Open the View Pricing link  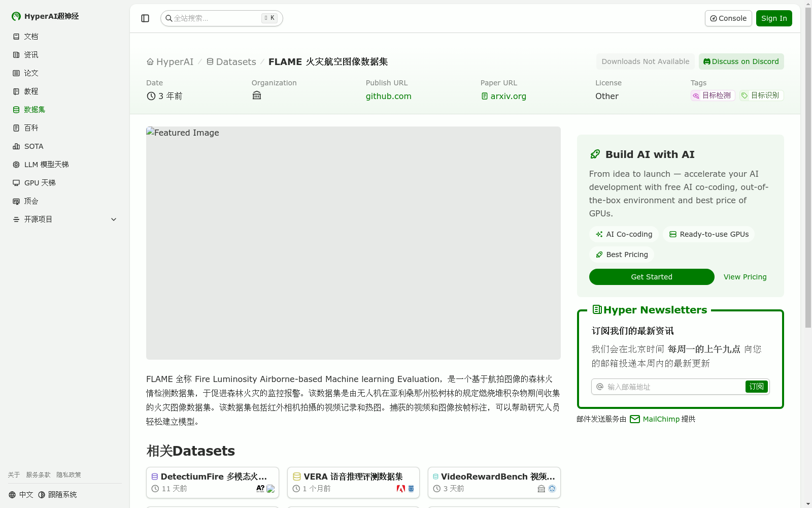click(x=745, y=277)
